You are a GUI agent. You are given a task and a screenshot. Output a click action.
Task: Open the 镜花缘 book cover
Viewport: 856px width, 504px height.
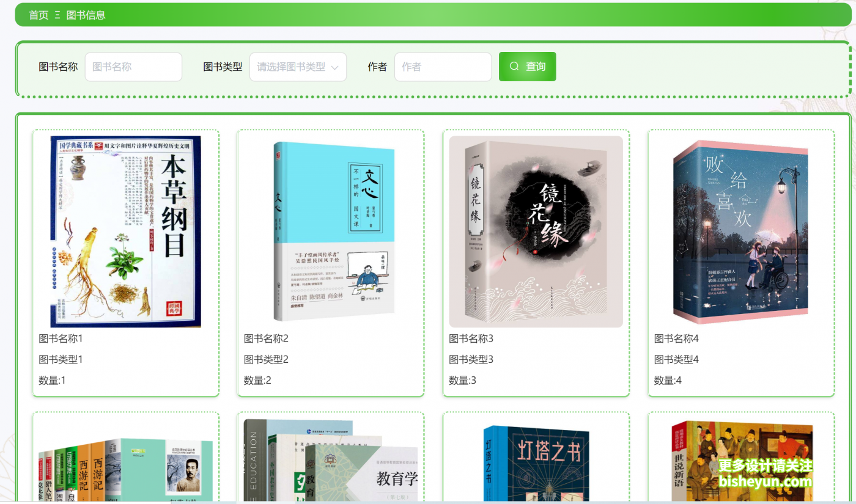click(536, 232)
